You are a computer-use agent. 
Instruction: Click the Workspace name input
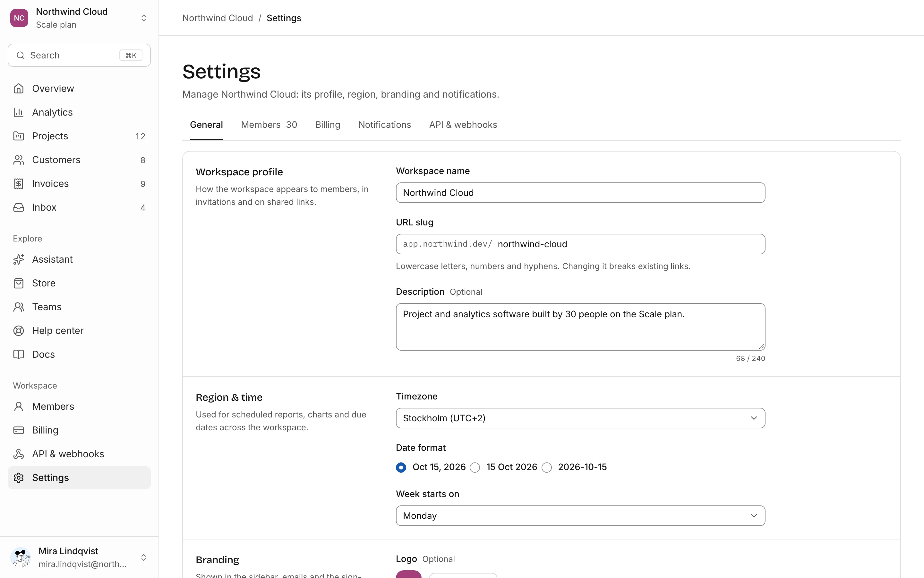[580, 193]
